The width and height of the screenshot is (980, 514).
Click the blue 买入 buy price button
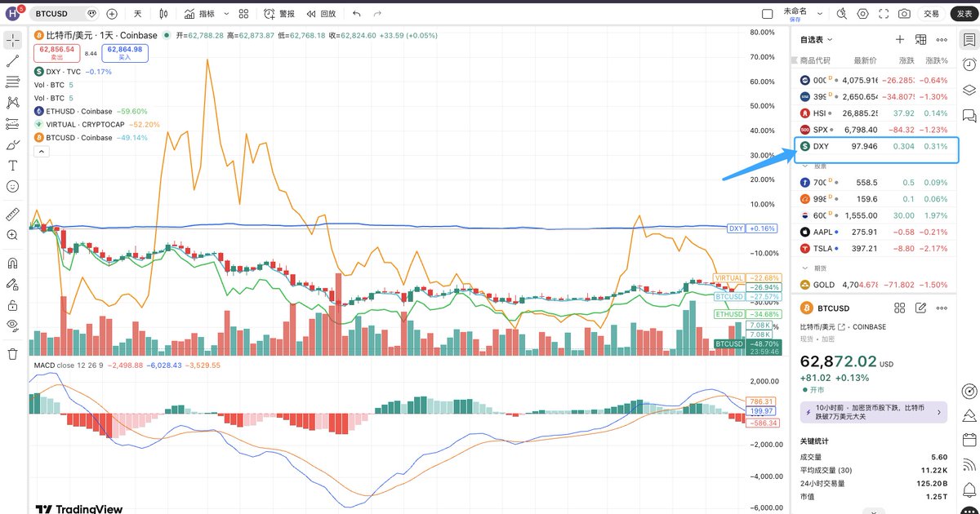click(x=124, y=53)
